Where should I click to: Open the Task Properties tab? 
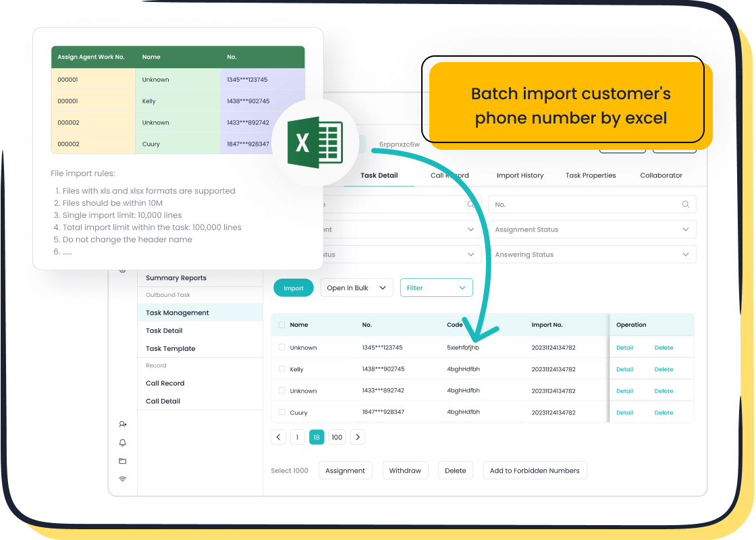click(591, 175)
